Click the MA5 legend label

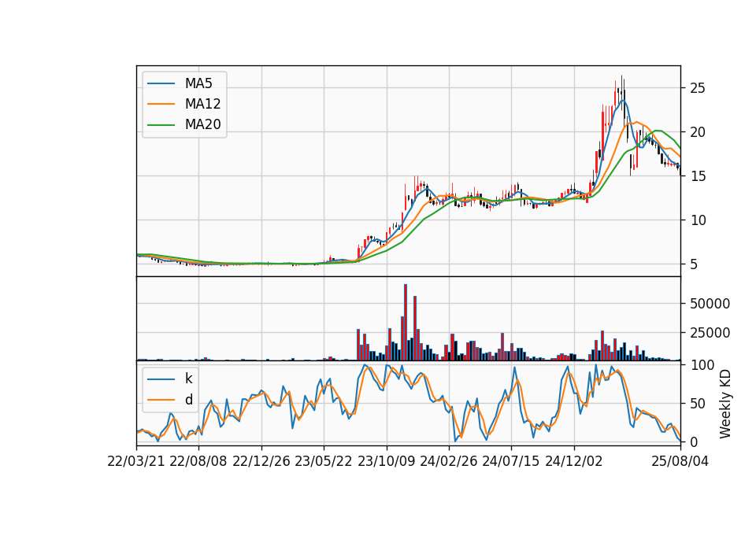coord(198,83)
